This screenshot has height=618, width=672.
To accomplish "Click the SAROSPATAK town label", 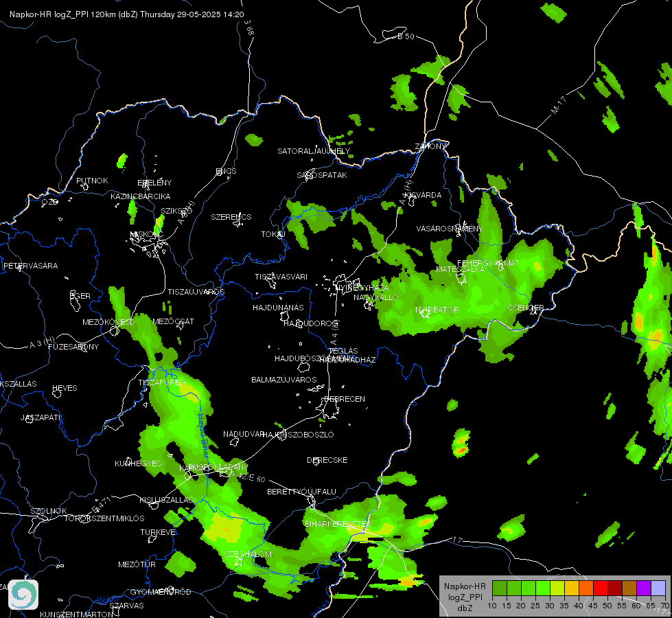I will pos(322,175).
